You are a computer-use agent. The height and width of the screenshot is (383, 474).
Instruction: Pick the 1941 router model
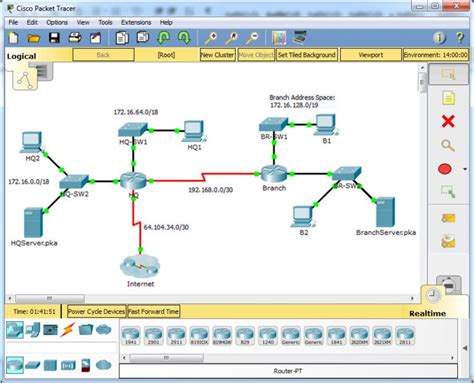pos(131,335)
